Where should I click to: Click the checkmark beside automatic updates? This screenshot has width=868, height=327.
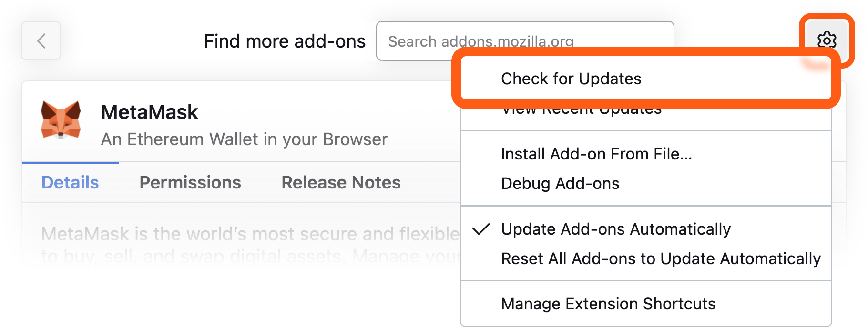[482, 229]
